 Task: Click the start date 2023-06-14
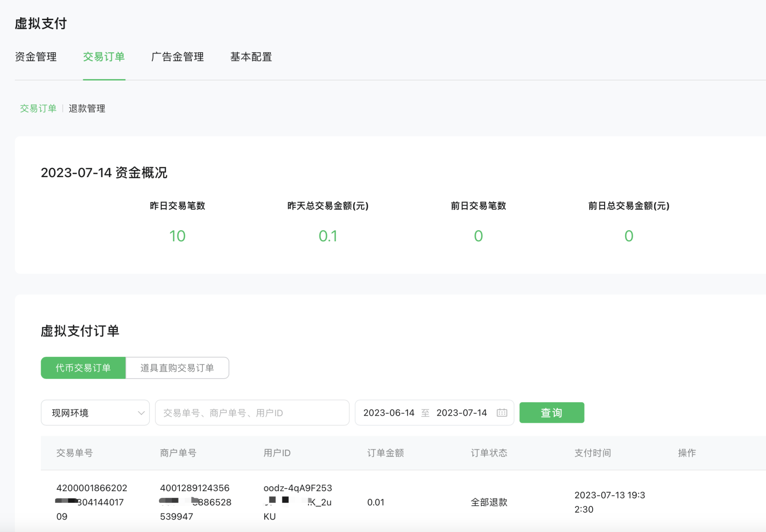389,413
